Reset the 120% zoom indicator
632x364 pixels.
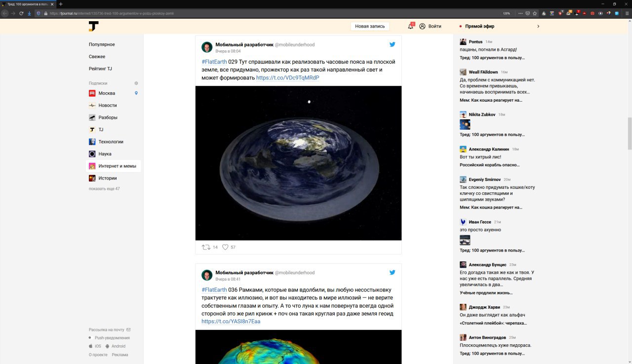[506, 13]
